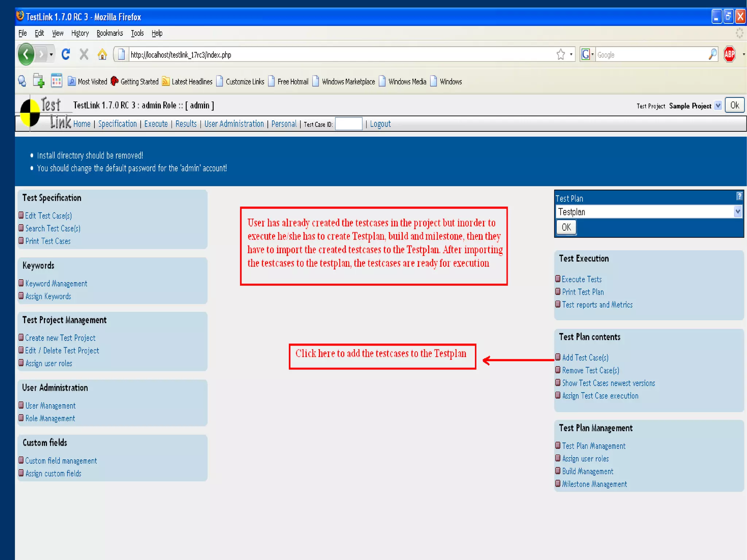Click the Test Plan help question-mark icon
747x560 pixels.
pos(739,196)
